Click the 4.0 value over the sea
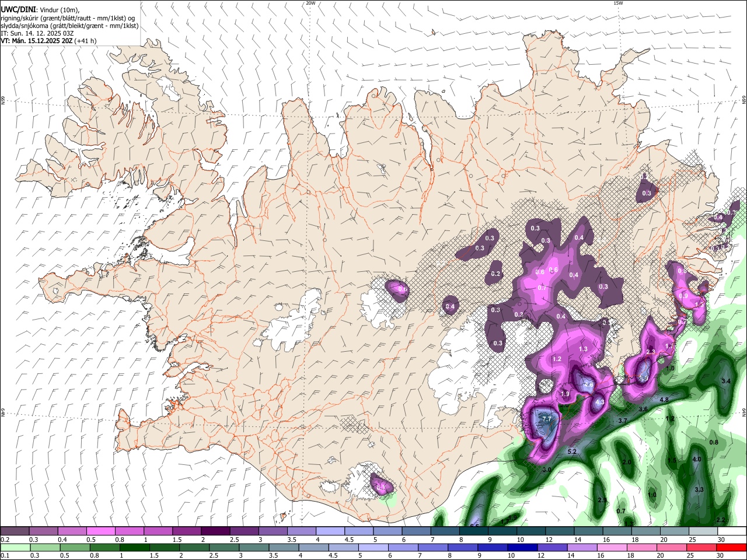The width and height of the screenshot is (747, 560). coord(697,459)
